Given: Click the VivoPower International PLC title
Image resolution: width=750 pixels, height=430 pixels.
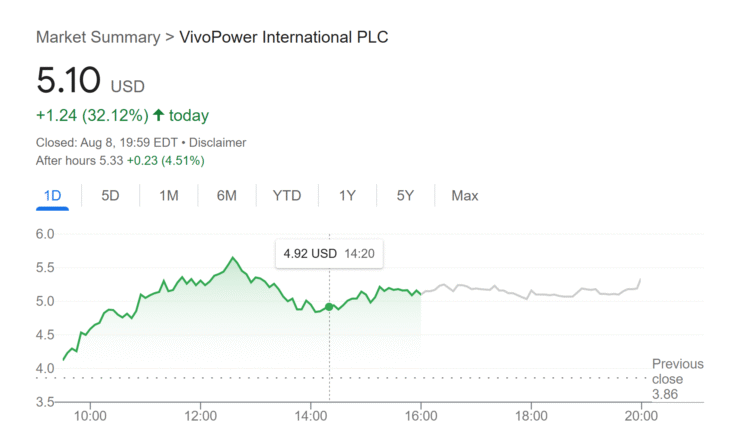Looking at the screenshot, I should tap(283, 37).
